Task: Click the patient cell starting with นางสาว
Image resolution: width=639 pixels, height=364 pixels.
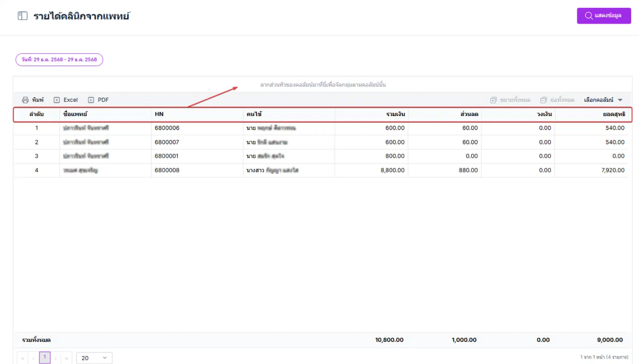Action: pos(289,170)
